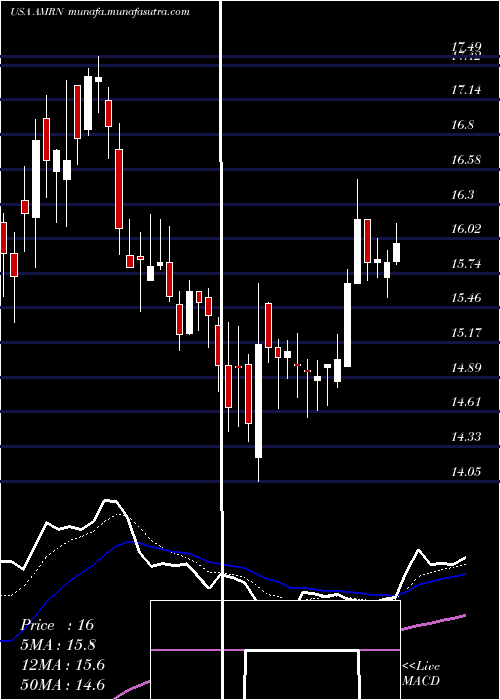Click the 5MA : 15.8 readout

(58, 645)
